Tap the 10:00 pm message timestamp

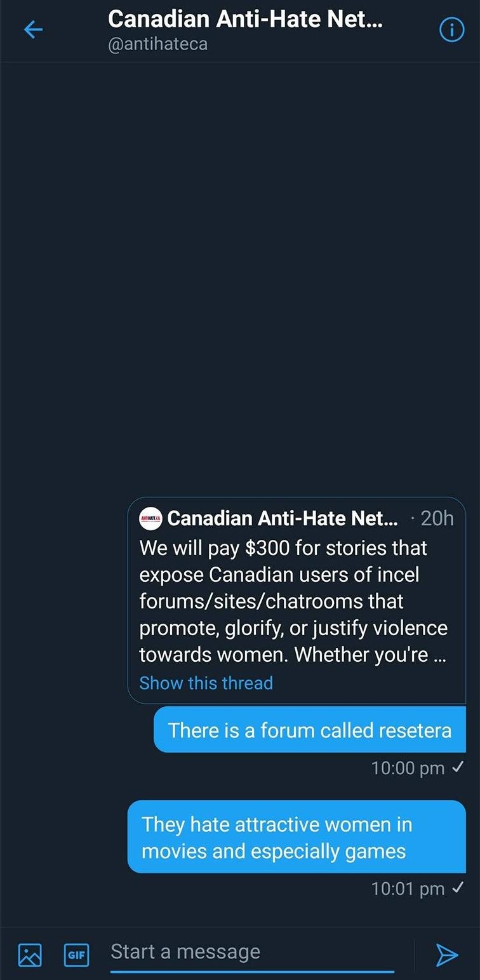[408, 768]
